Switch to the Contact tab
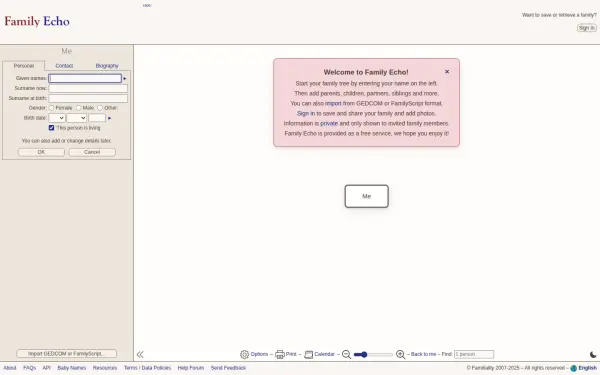The image size is (600, 375). (x=64, y=66)
